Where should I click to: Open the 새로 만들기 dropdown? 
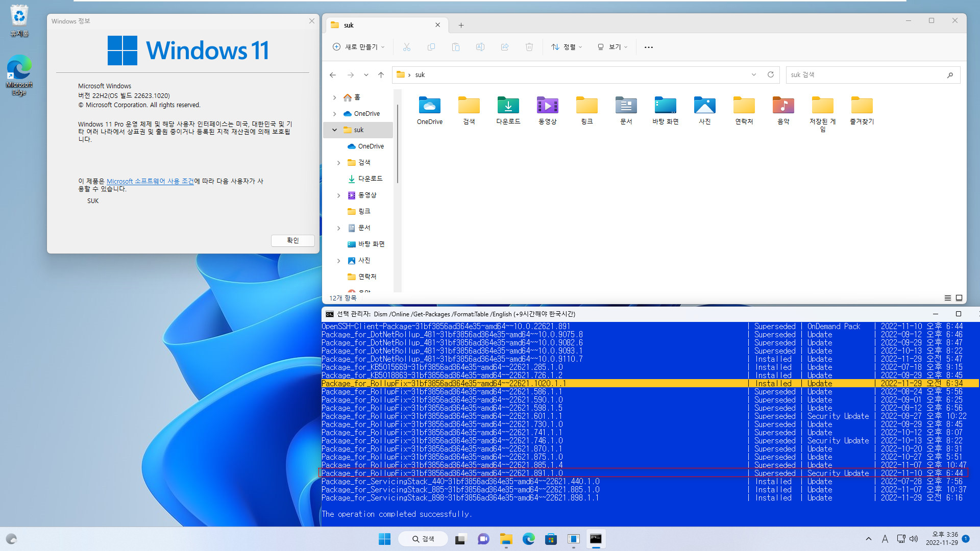coord(358,47)
